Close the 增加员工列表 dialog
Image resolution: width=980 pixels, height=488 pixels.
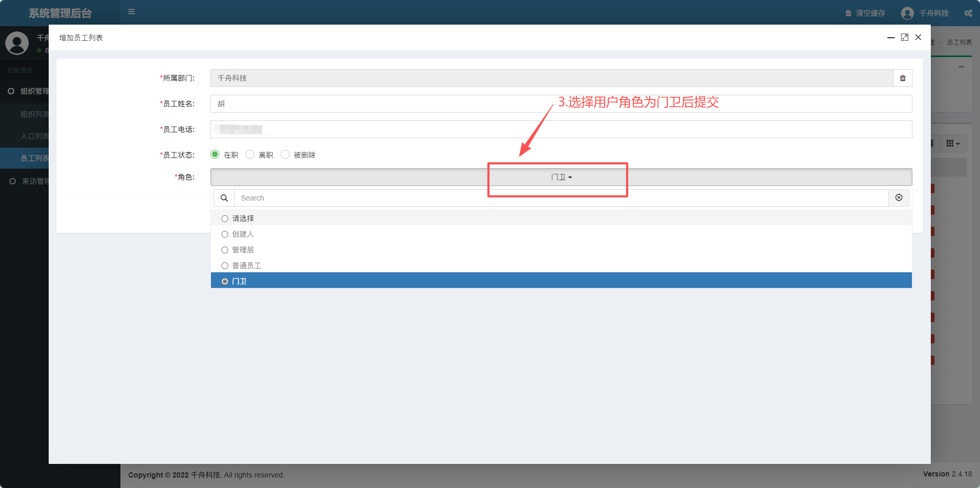(918, 37)
